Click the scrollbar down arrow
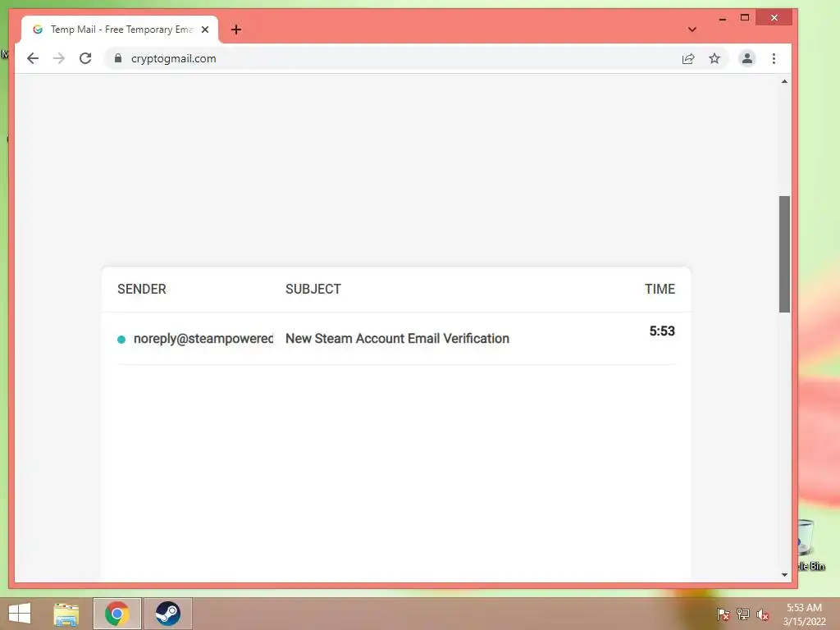The width and height of the screenshot is (840, 630). (x=784, y=575)
